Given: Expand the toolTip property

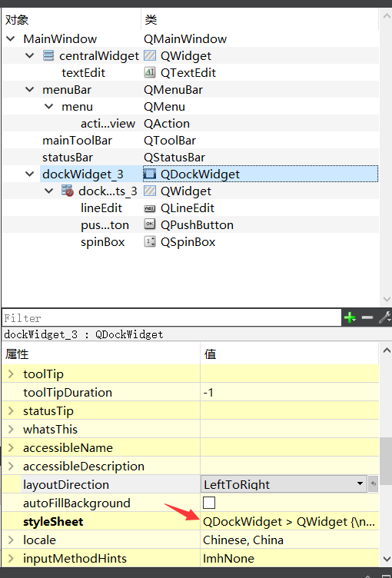Looking at the screenshot, I should 11,374.
